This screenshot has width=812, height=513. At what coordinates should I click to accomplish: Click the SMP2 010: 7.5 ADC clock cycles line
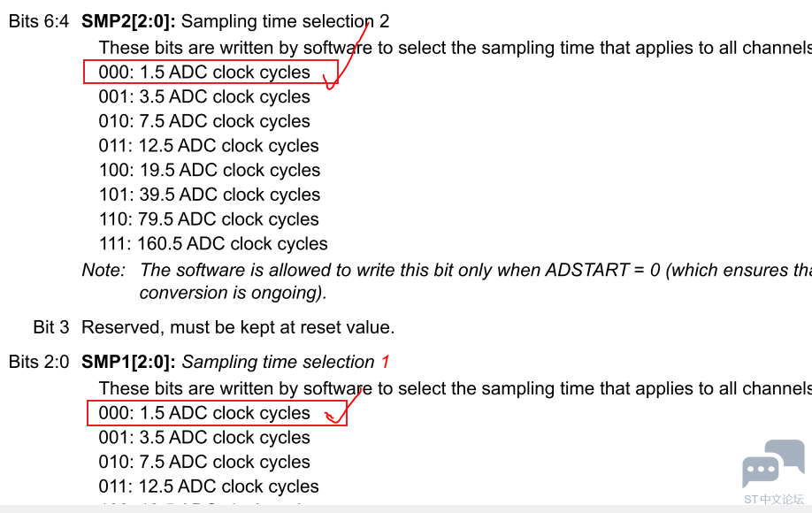pos(204,121)
